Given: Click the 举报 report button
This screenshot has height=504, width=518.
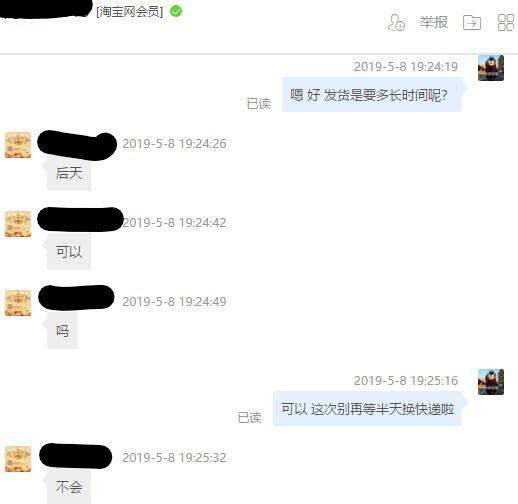Looking at the screenshot, I should [433, 23].
